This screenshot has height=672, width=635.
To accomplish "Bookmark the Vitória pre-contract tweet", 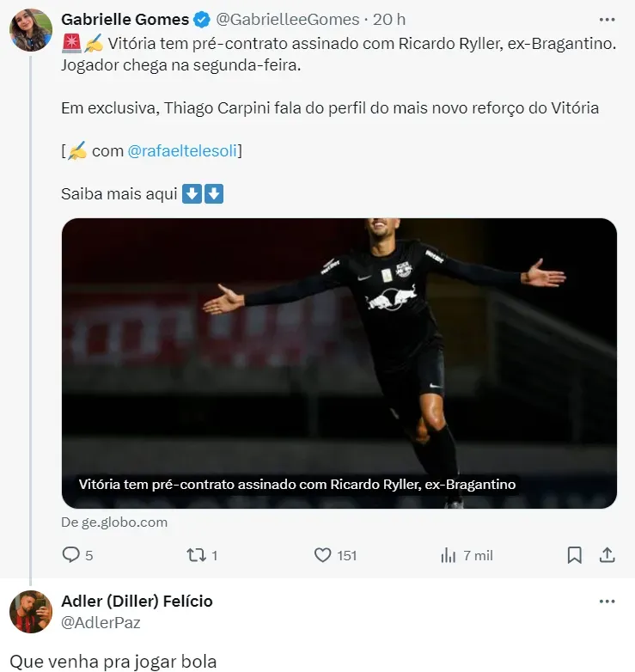I will [x=575, y=555].
